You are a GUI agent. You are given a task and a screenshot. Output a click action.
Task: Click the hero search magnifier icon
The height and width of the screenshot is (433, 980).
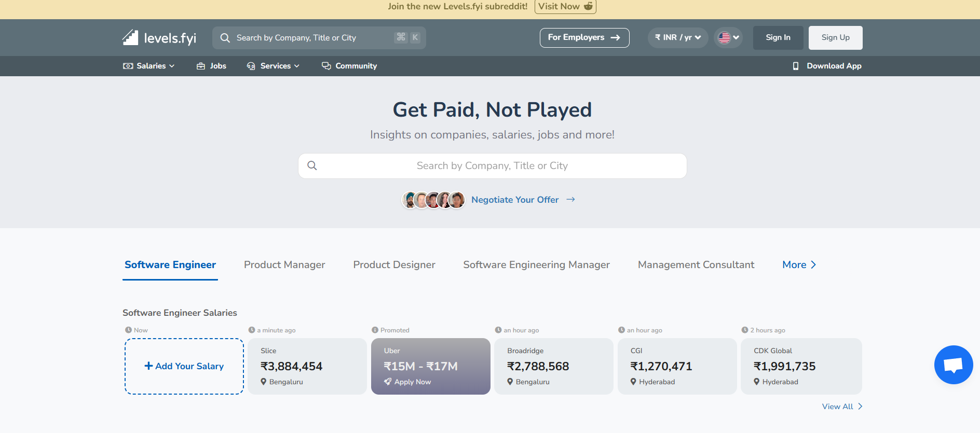pyautogui.click(x=312, y=165)
